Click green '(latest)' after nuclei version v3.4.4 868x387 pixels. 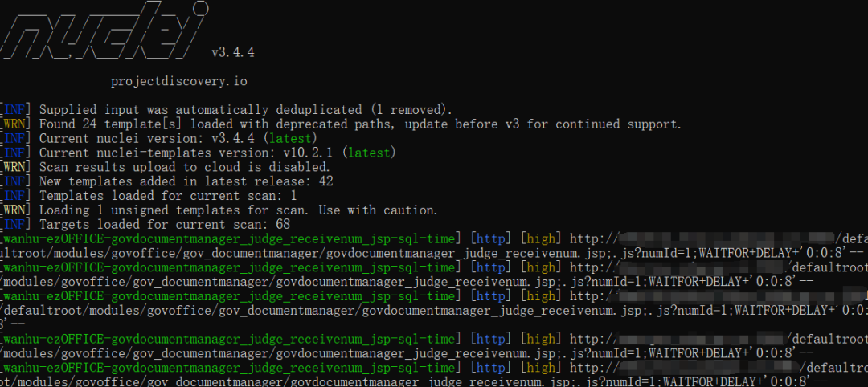pyautogui.click(x=291, y=138)
